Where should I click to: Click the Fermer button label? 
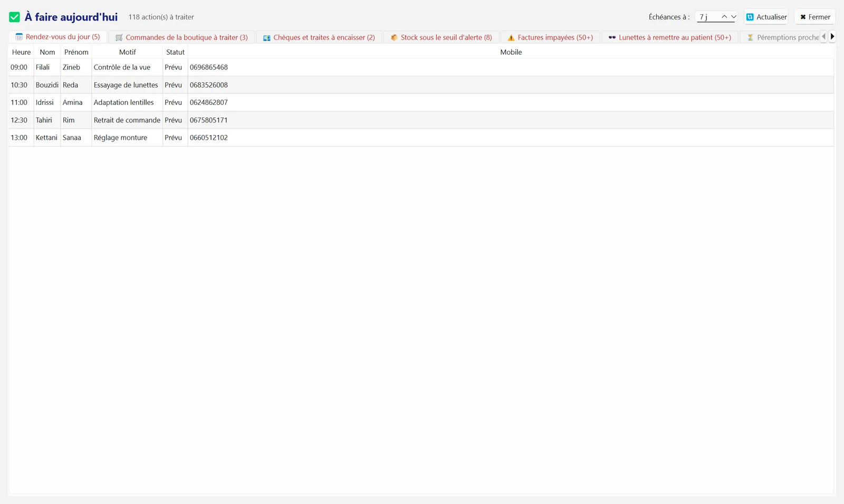pyautogui.click(x=819, y=17)
